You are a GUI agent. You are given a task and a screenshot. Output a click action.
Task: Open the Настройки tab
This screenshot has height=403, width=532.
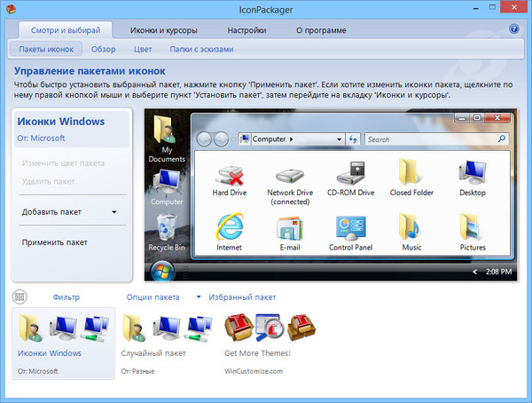point(246,30)
